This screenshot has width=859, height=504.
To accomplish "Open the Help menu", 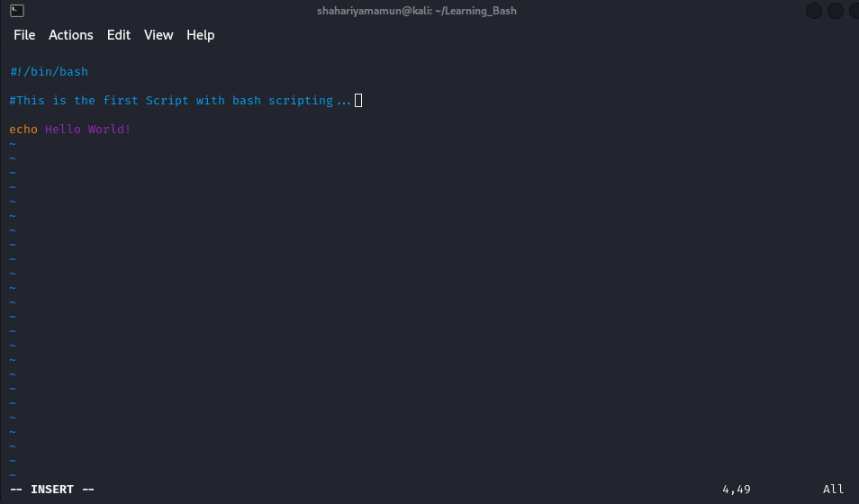I will tap(201, 35).
